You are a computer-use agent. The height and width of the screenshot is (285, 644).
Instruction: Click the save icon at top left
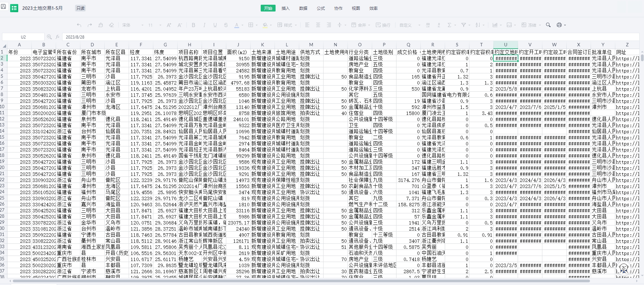(3, 7)
